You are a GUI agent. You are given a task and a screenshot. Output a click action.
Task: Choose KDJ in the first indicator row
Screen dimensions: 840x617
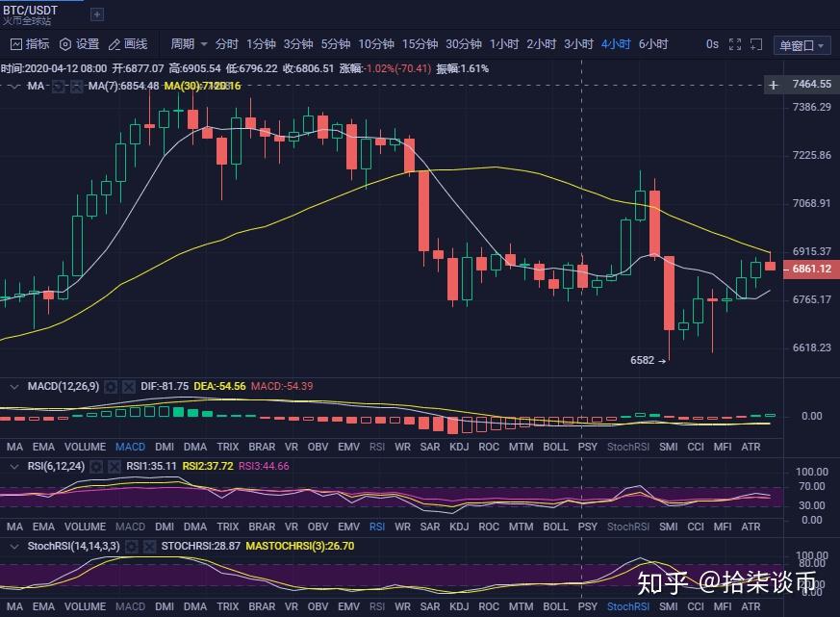[459, 447]
